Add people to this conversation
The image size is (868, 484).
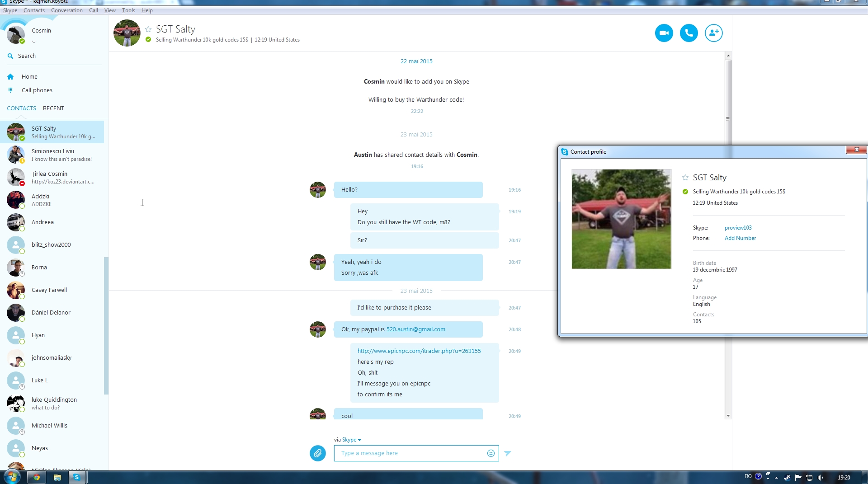tap(713, 33)
